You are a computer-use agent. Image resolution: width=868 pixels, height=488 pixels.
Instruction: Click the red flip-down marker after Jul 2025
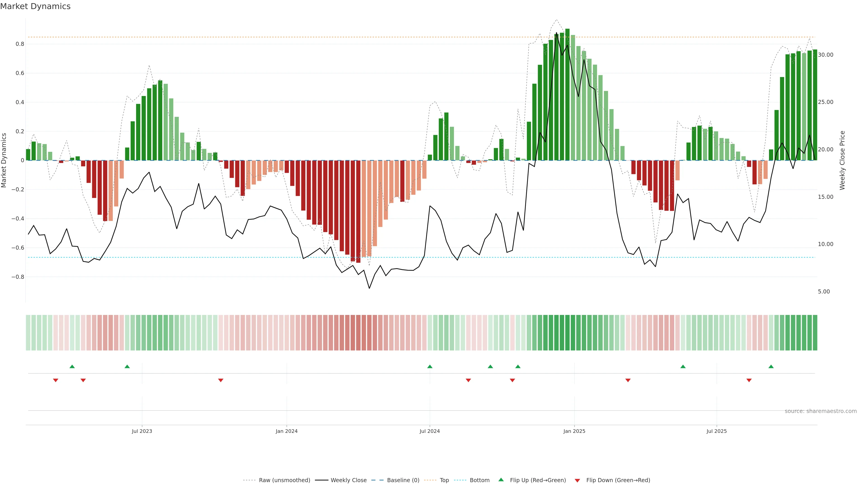pos(749,380)
